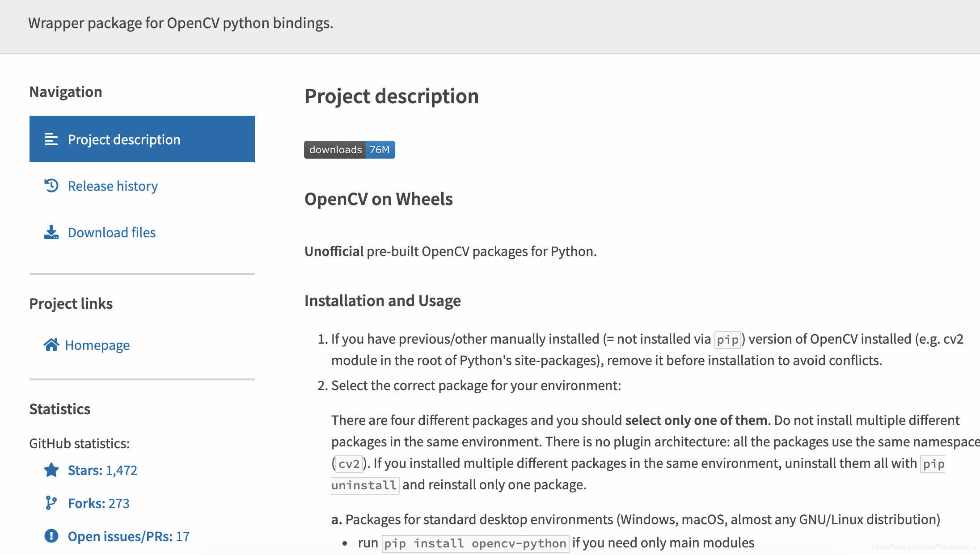Click the cv2 inline code text
This screenshot has width=980, height=555.
(x=349, y=464)
